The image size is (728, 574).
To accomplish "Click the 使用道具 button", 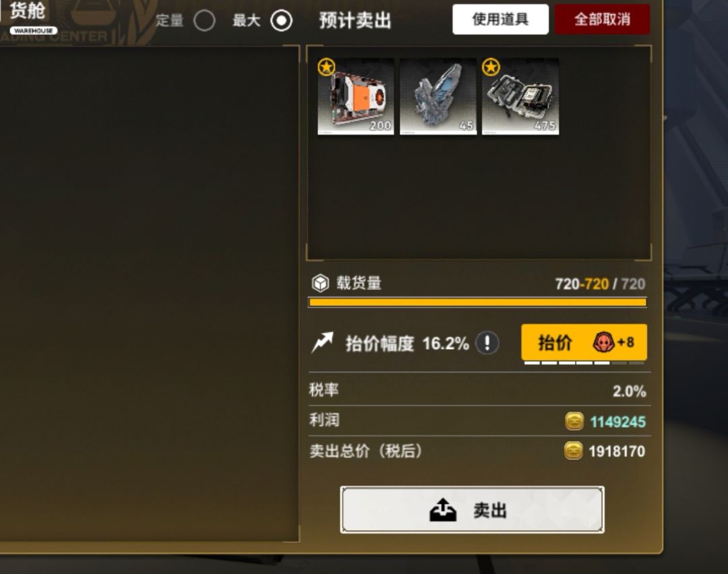I will (x=500, y=20).
